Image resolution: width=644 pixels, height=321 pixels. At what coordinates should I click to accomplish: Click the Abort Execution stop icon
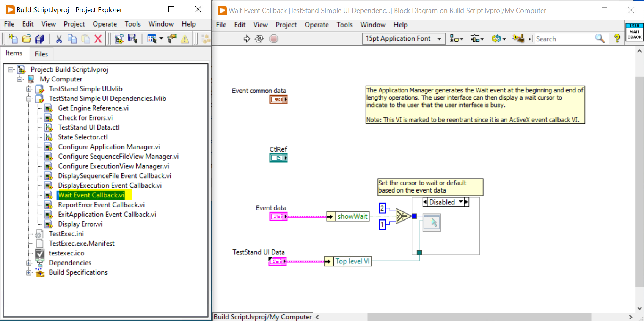[x=274, y=39]
